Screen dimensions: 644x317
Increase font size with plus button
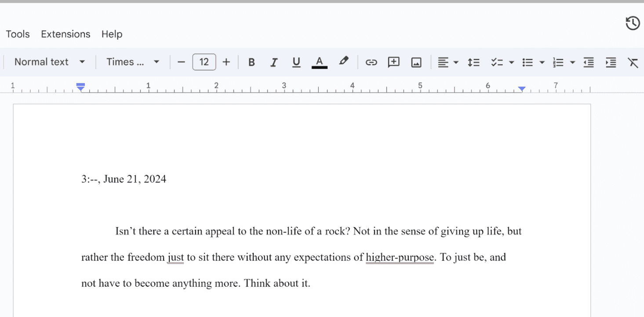[226, 62]
